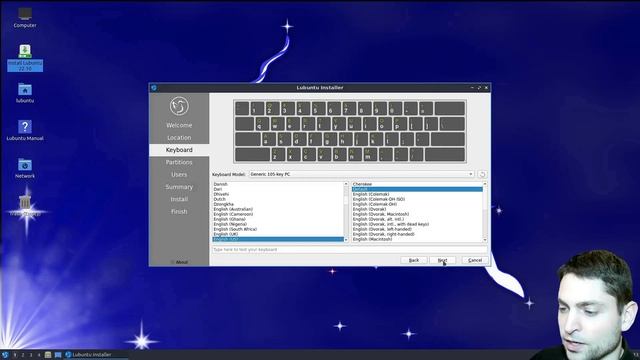
Task: Select English (Dvorak, left-handed) variant
Action: pos(382,229)
